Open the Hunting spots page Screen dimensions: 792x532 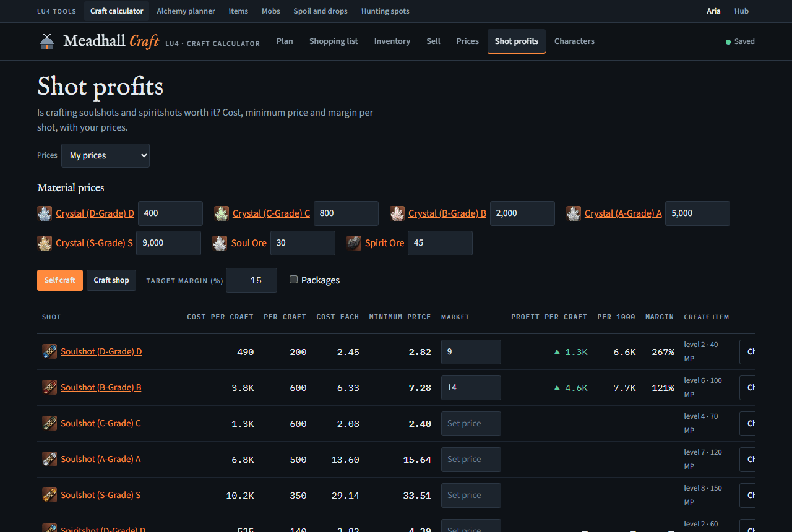[x=385, y=11]
